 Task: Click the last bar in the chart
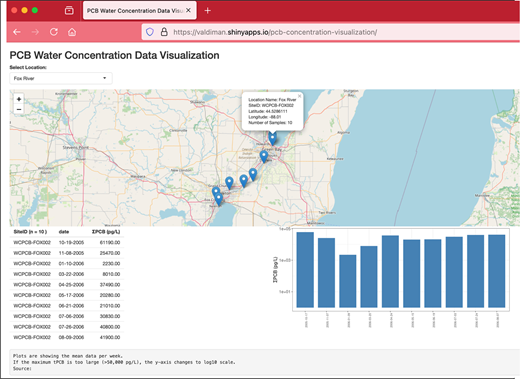point(497,271)
